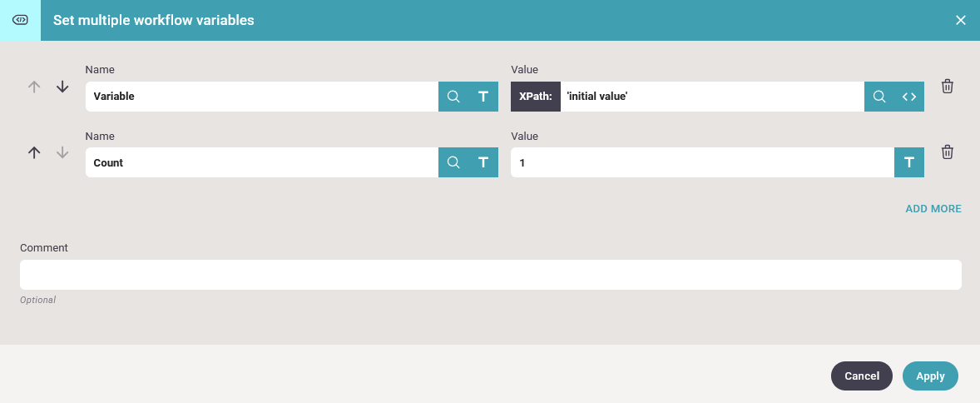Click search icon in XPath value field

click(879, 97)
